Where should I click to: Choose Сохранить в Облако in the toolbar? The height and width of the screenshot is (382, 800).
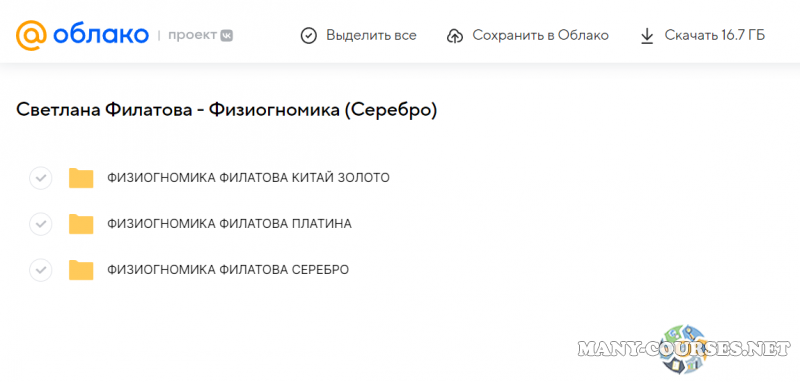click(540, 36)
